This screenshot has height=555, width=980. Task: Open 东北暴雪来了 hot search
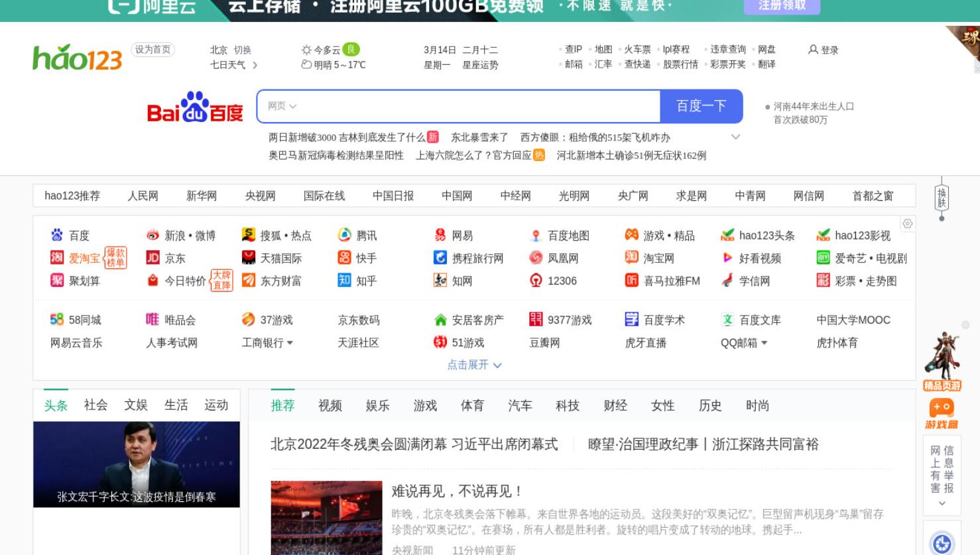pos(479,137)
